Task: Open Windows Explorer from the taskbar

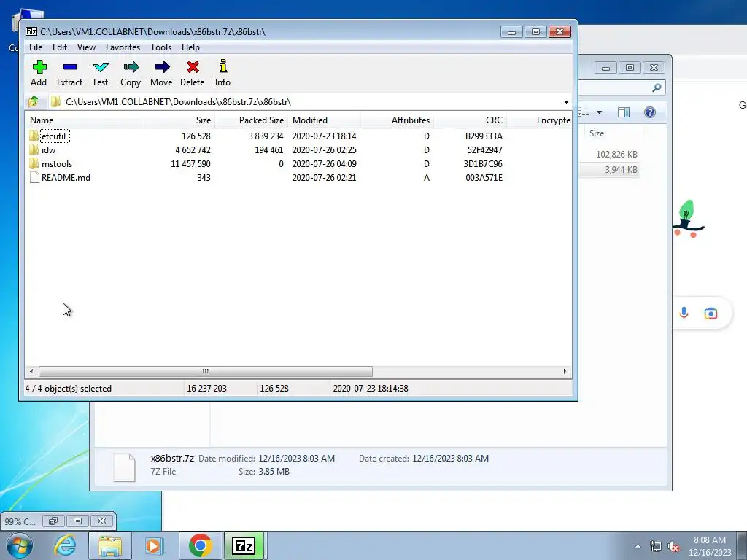Action: click(110, 545)
